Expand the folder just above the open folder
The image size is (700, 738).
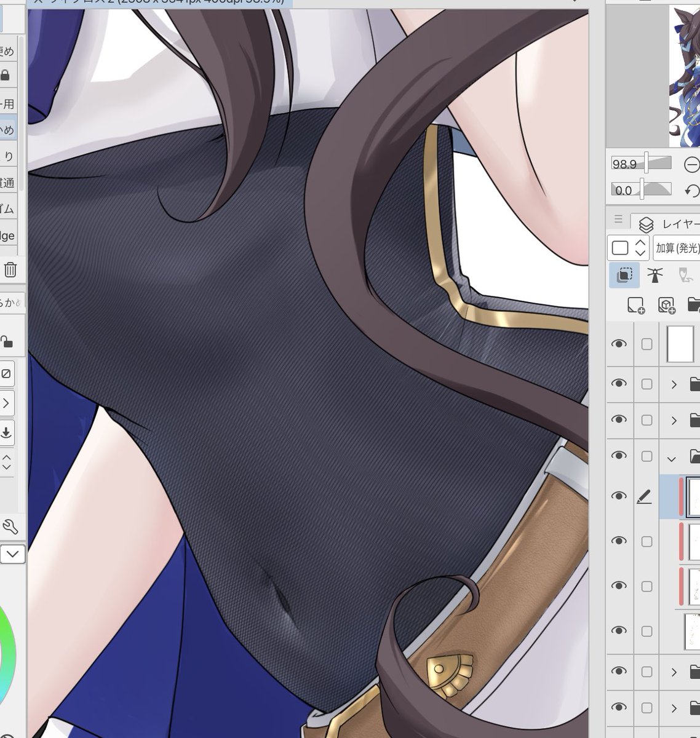pos(674,421)
